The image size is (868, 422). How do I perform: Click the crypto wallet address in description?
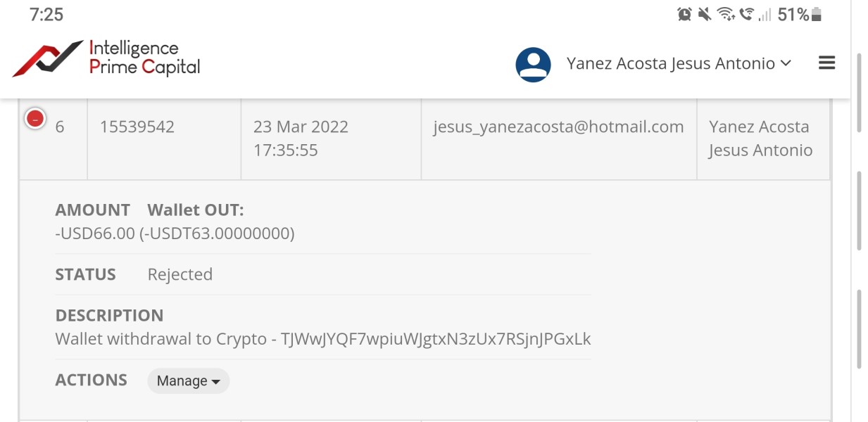(436, 339)
